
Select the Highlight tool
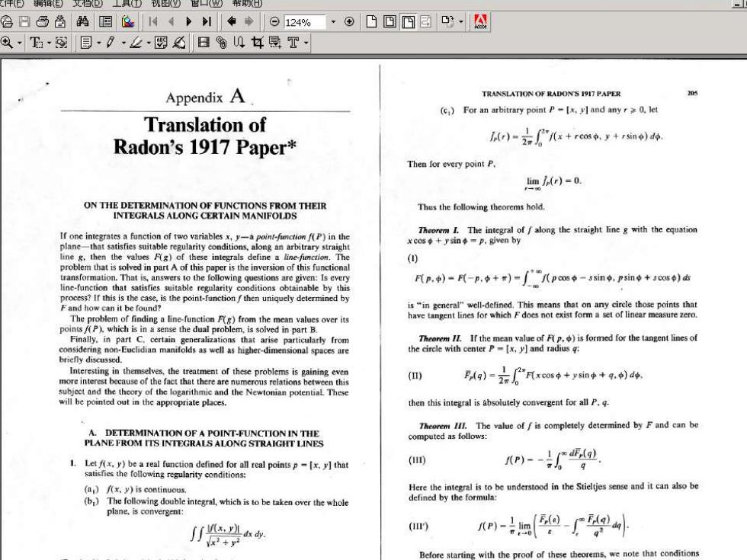[x=136, y=43]
